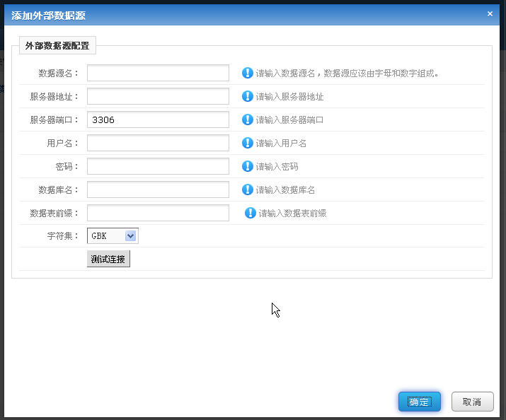Click the info icon beside 请输入用户名

[248, 143]
